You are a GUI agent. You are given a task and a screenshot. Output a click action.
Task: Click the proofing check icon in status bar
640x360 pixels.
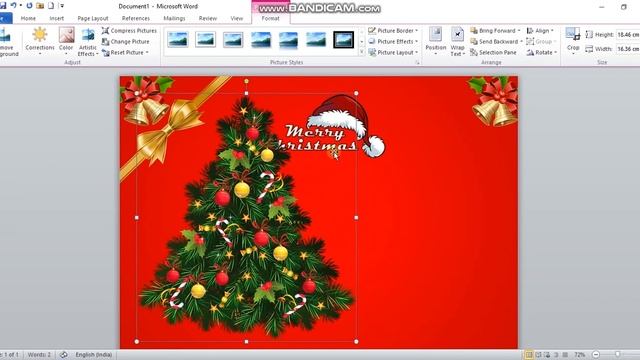coord(64,355)
